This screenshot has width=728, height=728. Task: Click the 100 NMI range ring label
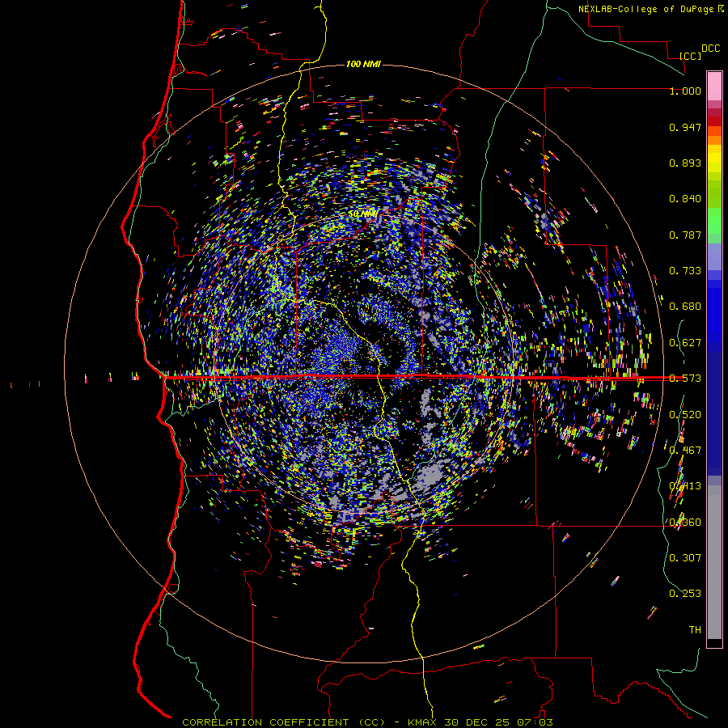363,64
